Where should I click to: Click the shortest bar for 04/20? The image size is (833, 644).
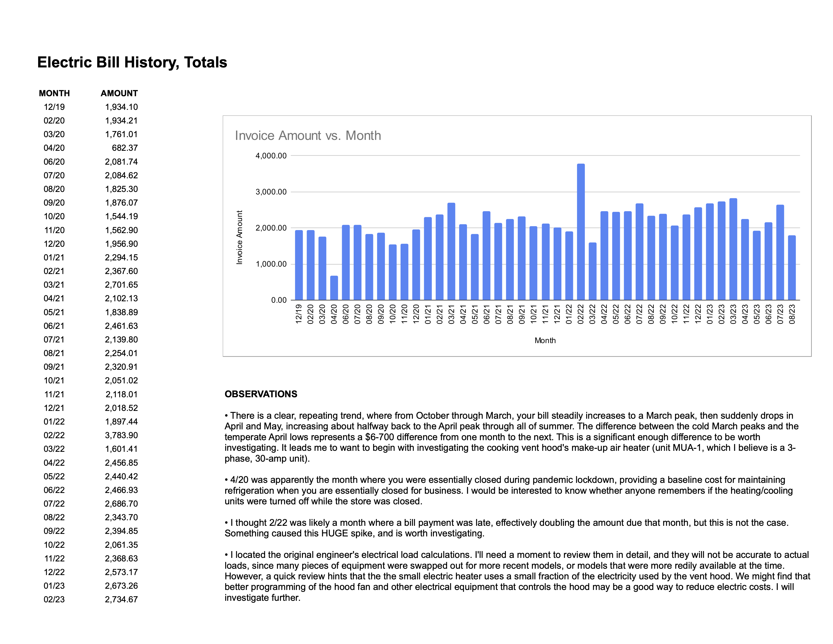click(x=334, y=288)
